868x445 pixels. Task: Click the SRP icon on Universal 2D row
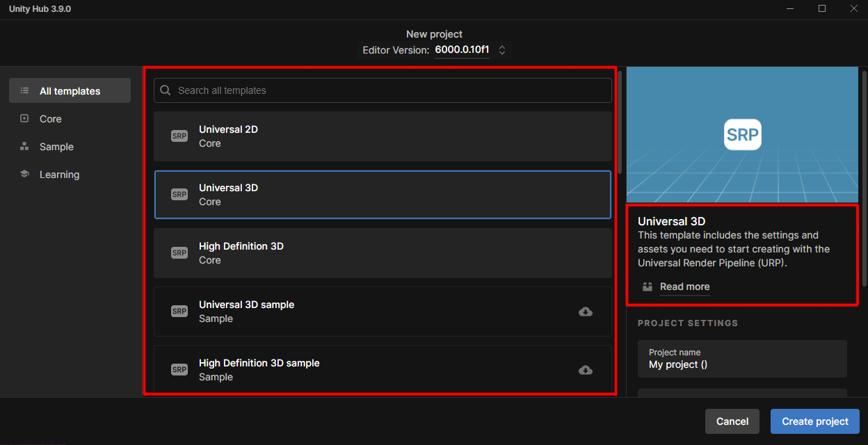click(x=179, y=136)
